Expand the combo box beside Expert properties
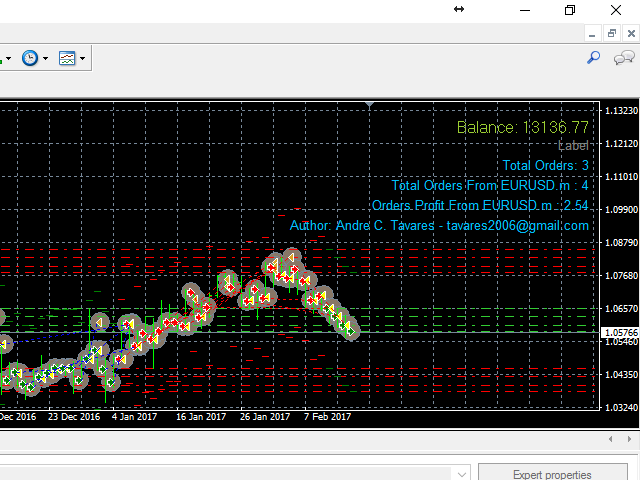This screenshot has width=640, height=480. pyautogui.click(x=461, y=475)
